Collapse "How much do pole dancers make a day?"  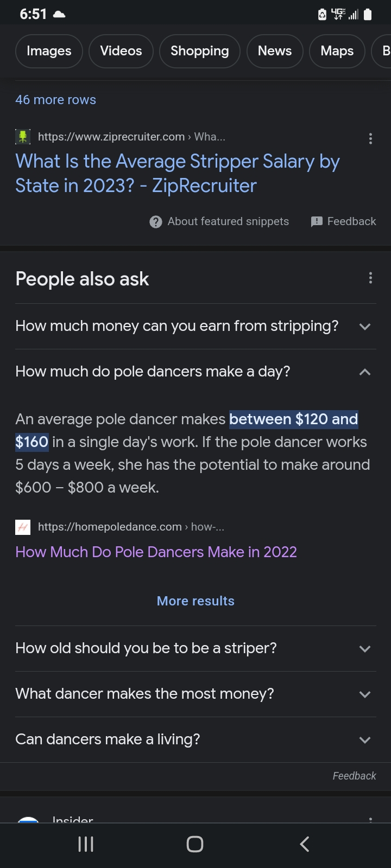click(x=195, y=372)
